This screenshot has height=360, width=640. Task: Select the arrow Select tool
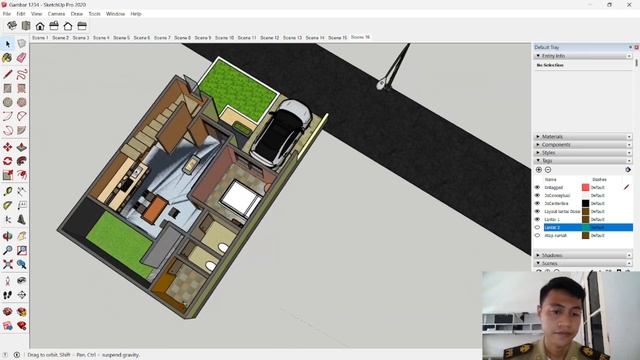[8, 44]
